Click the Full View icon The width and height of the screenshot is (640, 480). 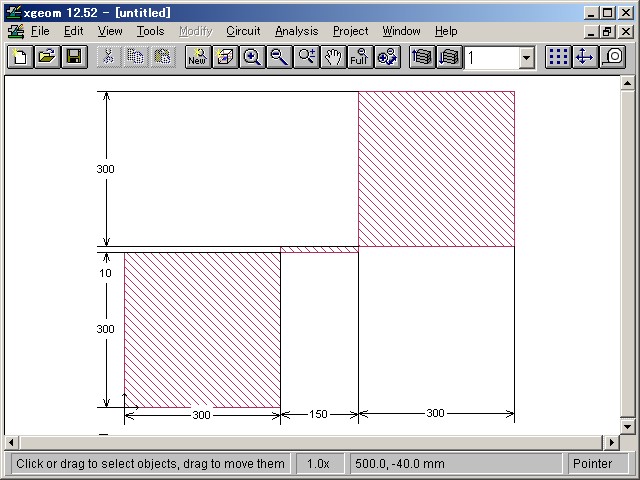(x=360, y=57)
